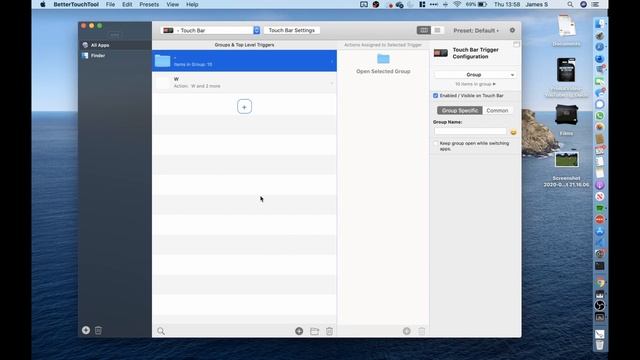Screen dimensions: 640x360
Task: Click the clock showing Thu 13:58
Action: point(507,4)
